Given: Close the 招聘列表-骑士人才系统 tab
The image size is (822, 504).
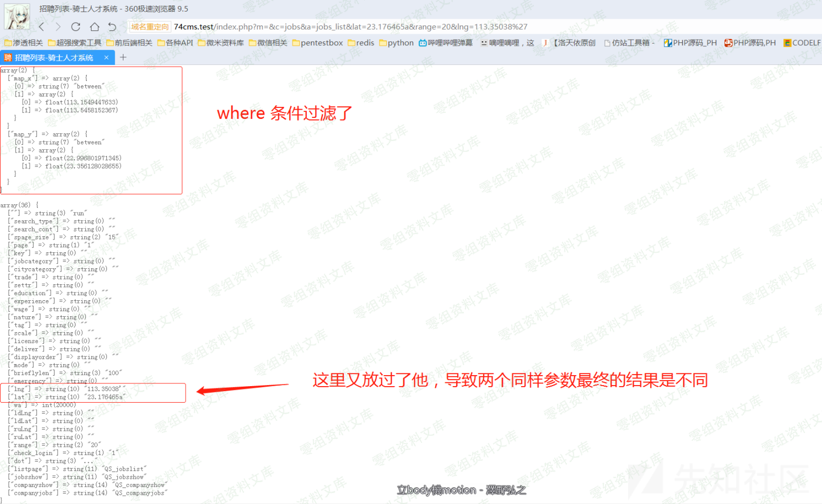Looking at the screenshot, I should pos(106,57).
